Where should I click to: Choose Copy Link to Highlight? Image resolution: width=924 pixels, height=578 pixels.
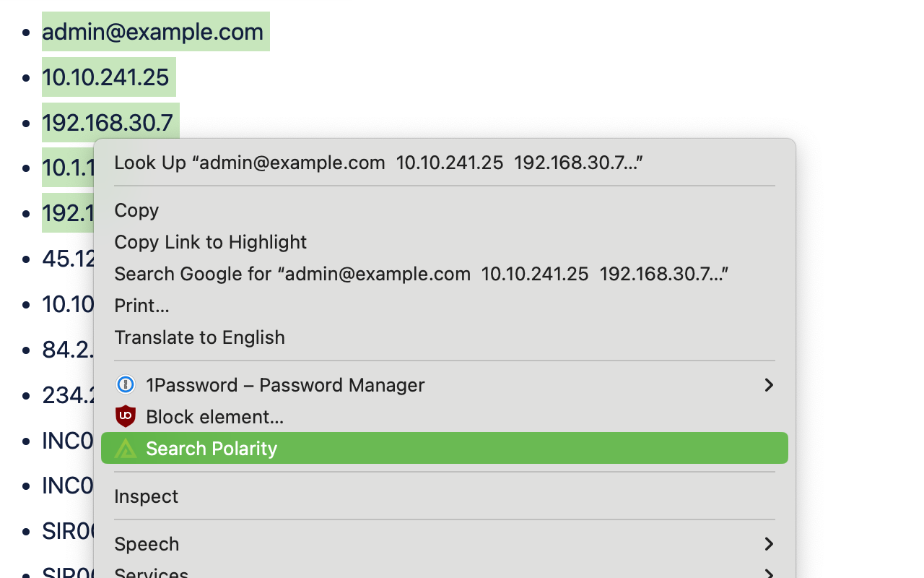210,242
